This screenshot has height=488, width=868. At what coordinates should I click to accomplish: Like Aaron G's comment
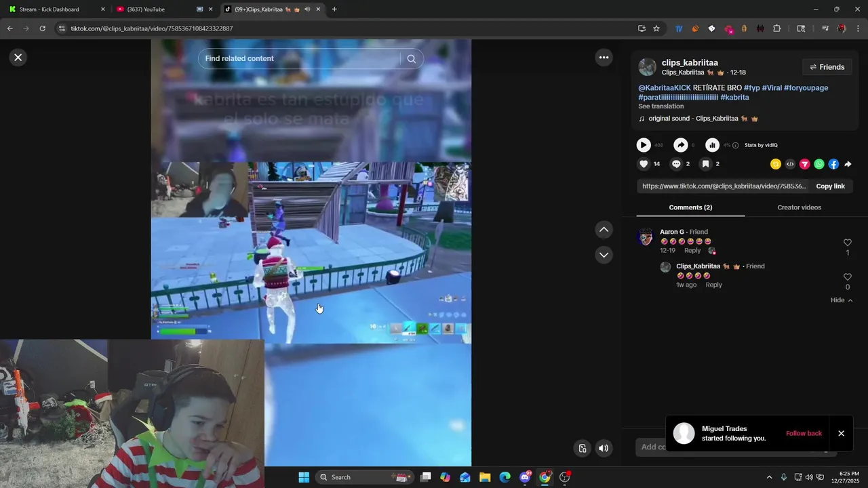point(847,243)
